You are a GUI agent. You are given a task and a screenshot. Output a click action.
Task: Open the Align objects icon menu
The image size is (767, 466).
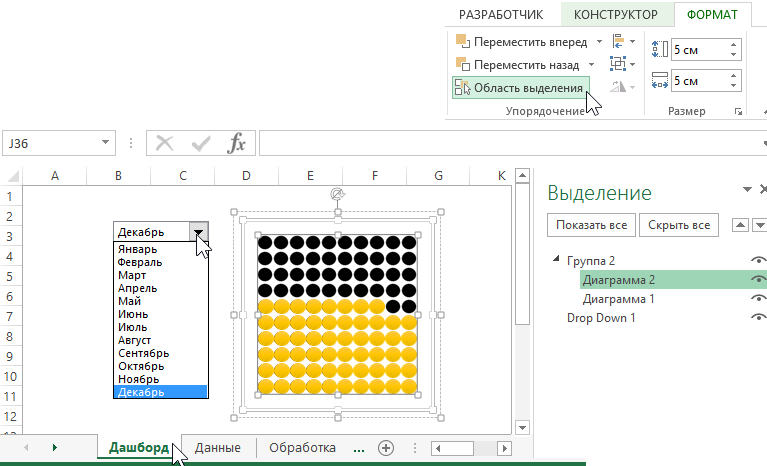coord(619,41)
